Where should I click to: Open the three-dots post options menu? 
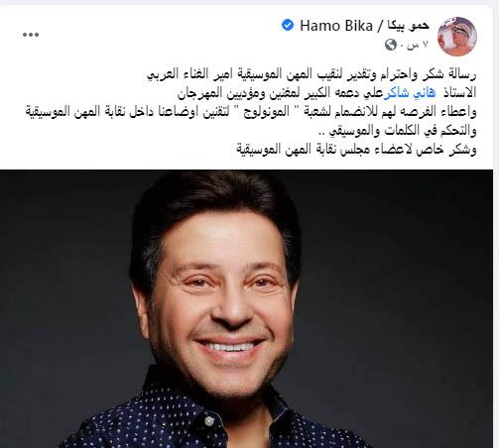31,35
